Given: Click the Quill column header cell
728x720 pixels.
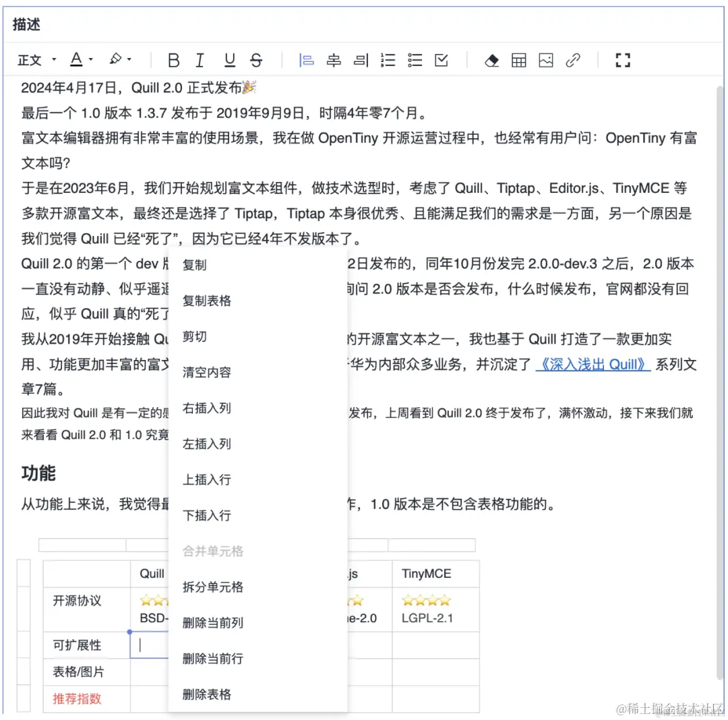Looking at the screenshot, I should tap(150, 574).
